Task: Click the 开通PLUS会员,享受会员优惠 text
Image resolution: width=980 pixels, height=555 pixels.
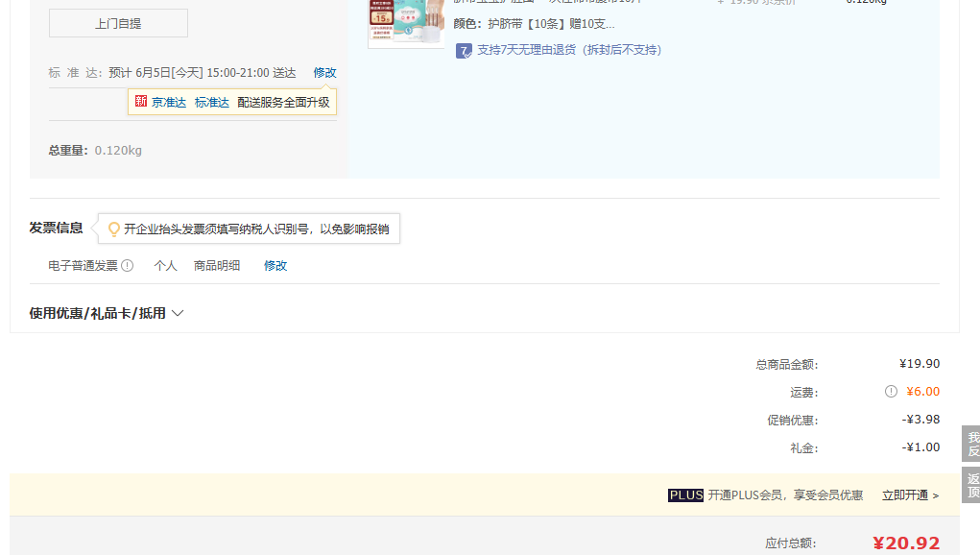Action: [x=785, y=495]
